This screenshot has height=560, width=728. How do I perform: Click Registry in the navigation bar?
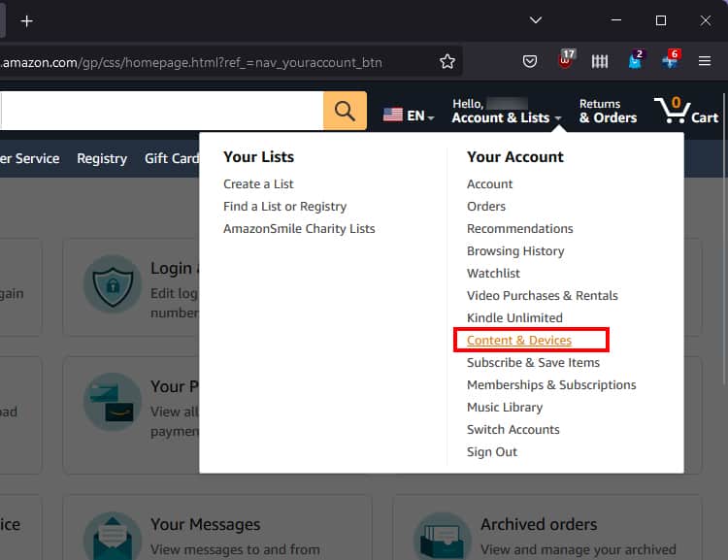click(x=102, y=158)
